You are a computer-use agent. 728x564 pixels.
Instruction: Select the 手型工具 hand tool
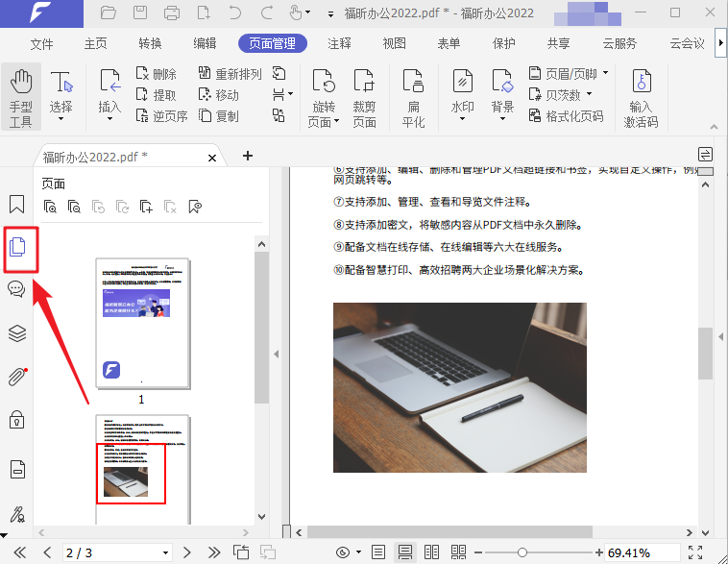tap(21, 98)
